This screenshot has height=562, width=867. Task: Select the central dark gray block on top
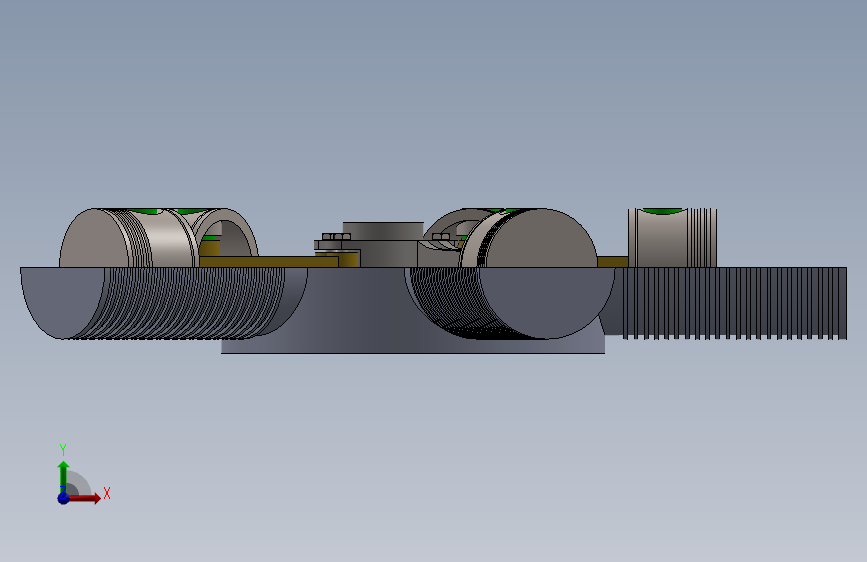point(383,231)
